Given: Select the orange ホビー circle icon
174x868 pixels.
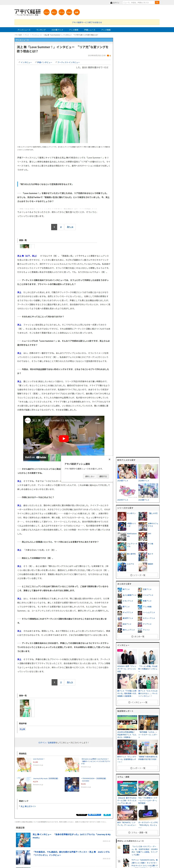Looking at the screenshot, I should coord(54,12).
